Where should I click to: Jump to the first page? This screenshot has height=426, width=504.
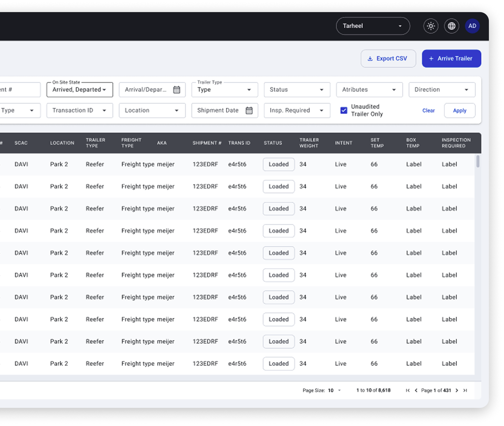point(408,390)
